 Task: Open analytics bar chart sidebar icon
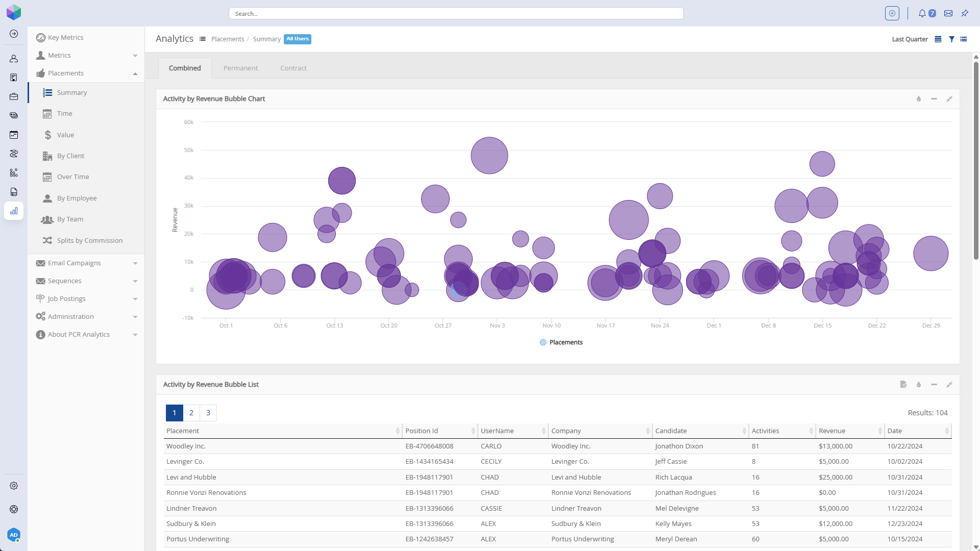point(14,211)
